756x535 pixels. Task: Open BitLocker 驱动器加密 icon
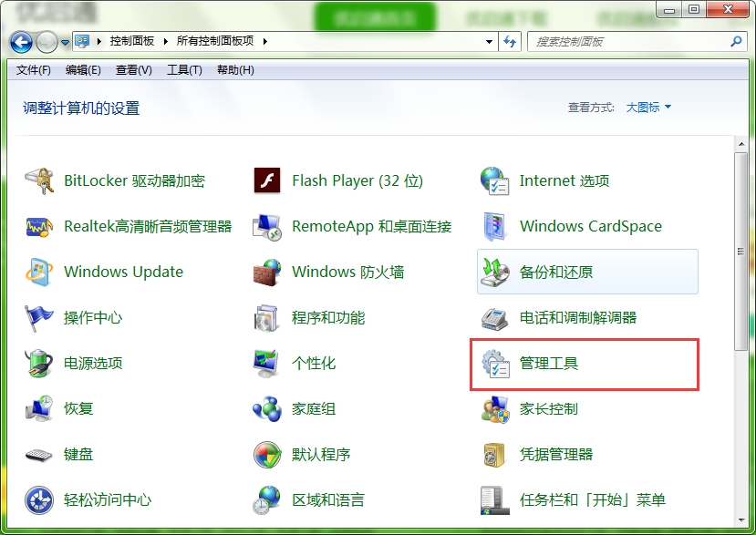click(x=39, y=180)
